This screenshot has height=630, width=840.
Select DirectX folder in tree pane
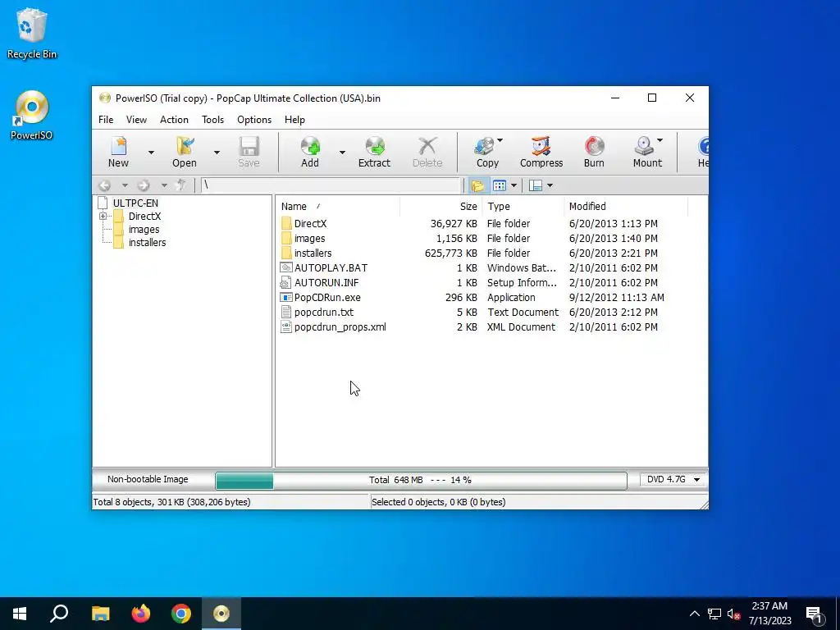pos(144,217)
